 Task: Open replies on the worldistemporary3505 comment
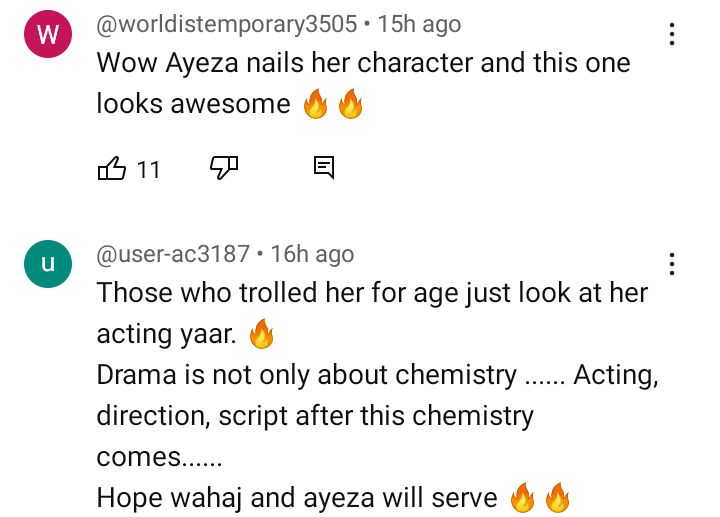click(x=324, y=168)
